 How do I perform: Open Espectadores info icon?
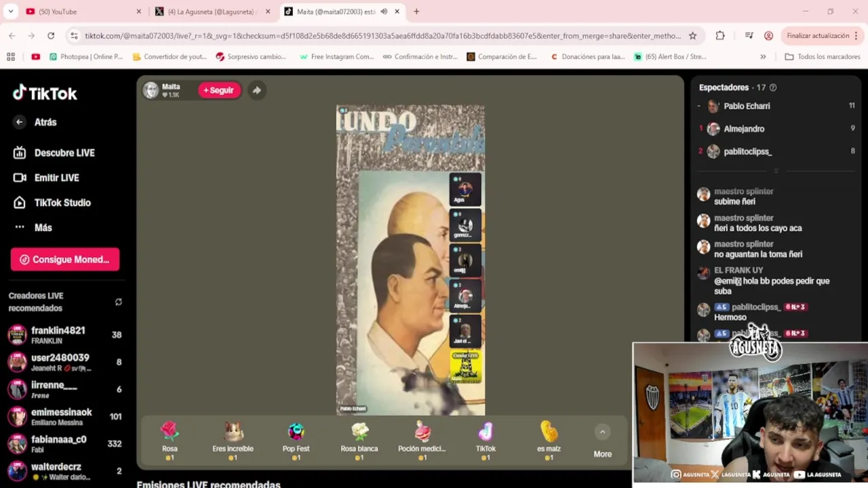click(x=773, y=87)
